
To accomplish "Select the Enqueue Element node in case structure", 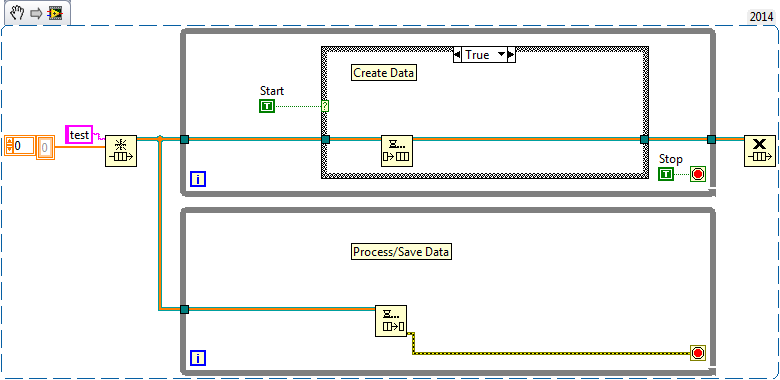I will coord(397,151).
